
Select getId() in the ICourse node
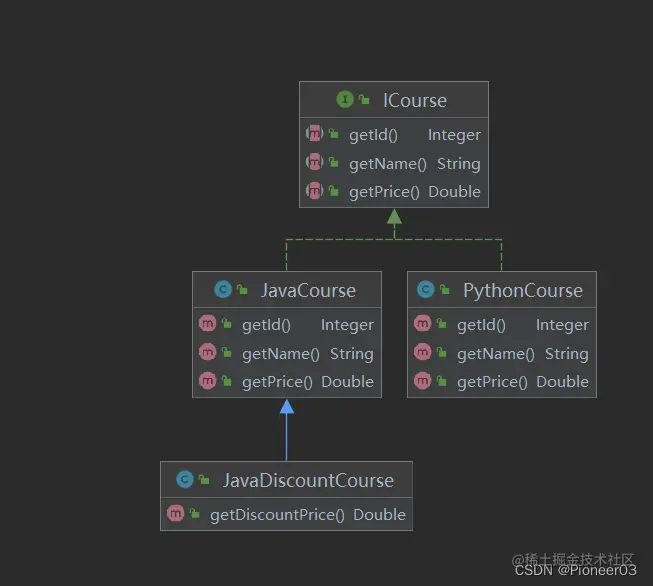coord(373,135)
